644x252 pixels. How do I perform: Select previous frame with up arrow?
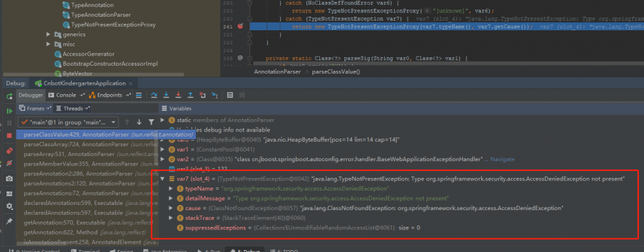(127, 122)
